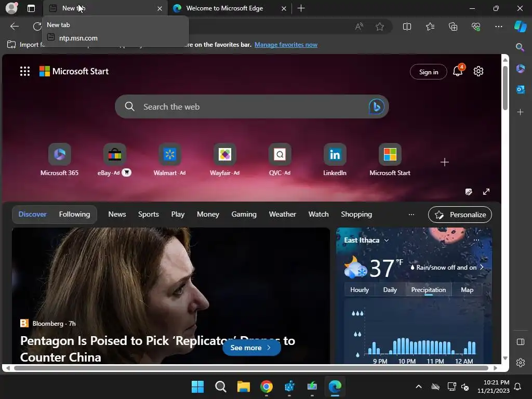This screenshot has height=399, width=532.
Task: Open the Microsoft Start quick link tile
Action: pos(390,160)
